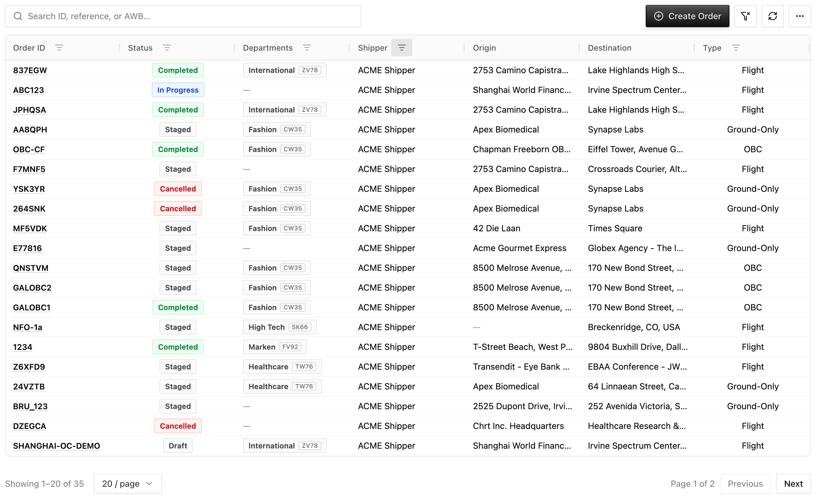816x504 pixels.
Task: Open order YSK3YR
Action: click(29, 189)
